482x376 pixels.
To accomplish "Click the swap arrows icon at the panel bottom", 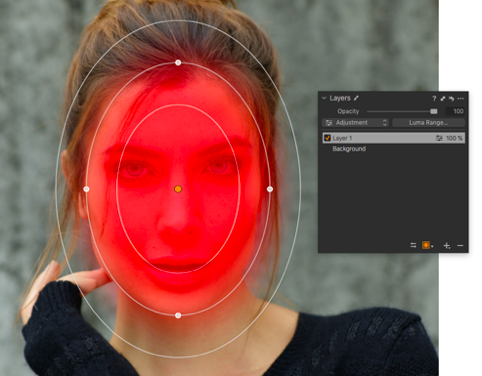I will tap(413, 245).
